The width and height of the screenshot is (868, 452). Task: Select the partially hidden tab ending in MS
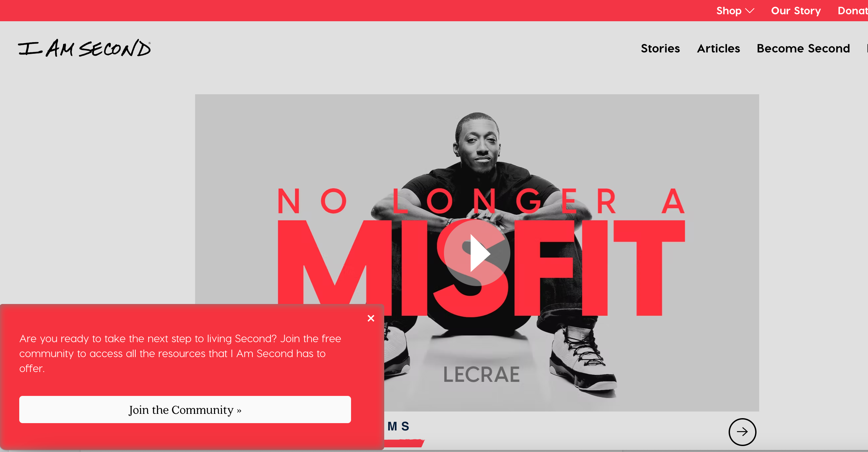tap(398, 426)
